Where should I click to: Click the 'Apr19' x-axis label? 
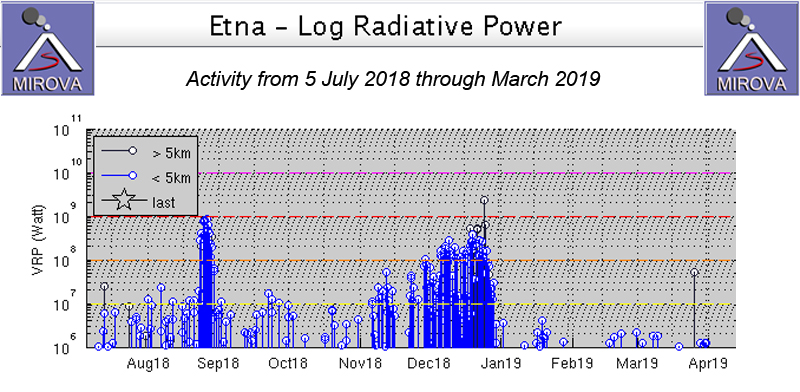(707, 363)
